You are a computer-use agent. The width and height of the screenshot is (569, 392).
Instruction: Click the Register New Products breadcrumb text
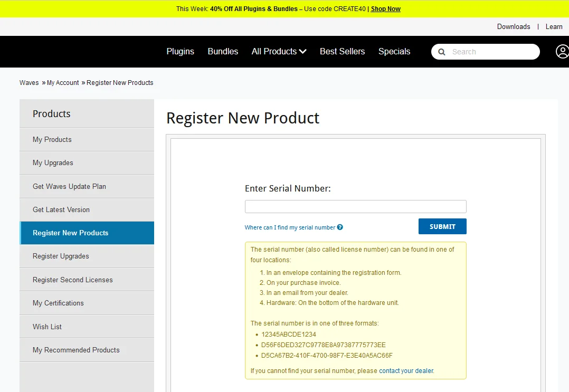[x=120, y=83]
